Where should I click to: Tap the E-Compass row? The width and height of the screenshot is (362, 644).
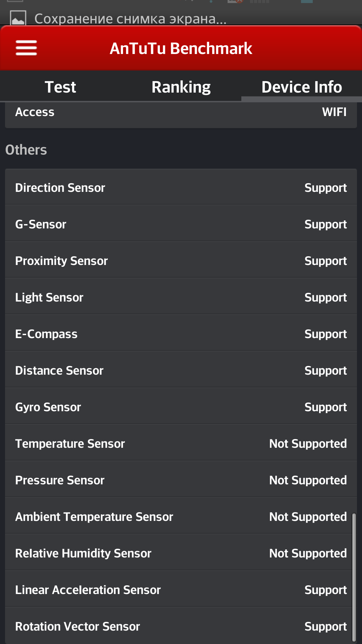[x=181, y=333]
